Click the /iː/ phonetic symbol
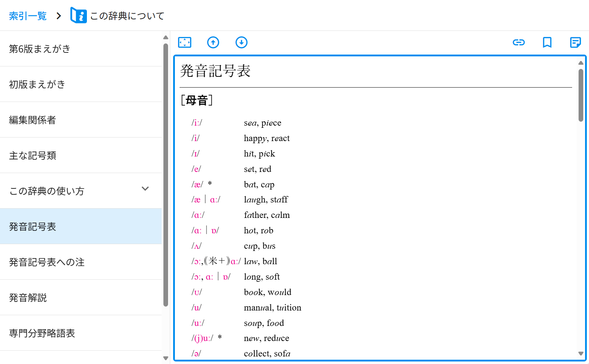 [x=197, y=123]
